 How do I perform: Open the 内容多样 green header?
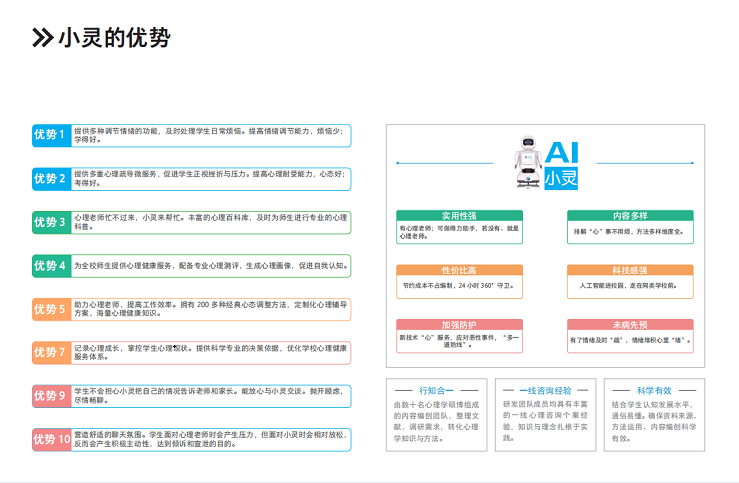(x=629, y=216)
